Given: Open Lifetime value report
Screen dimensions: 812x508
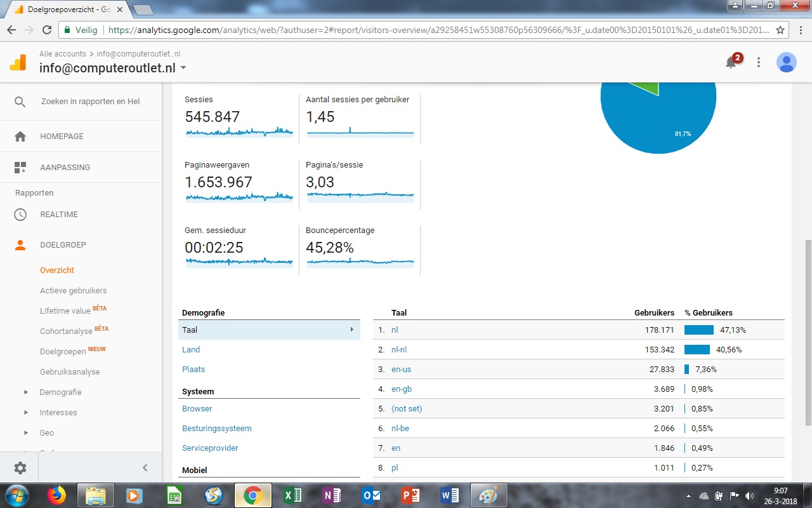Looking at the screenshot, I should click(65, 311).
